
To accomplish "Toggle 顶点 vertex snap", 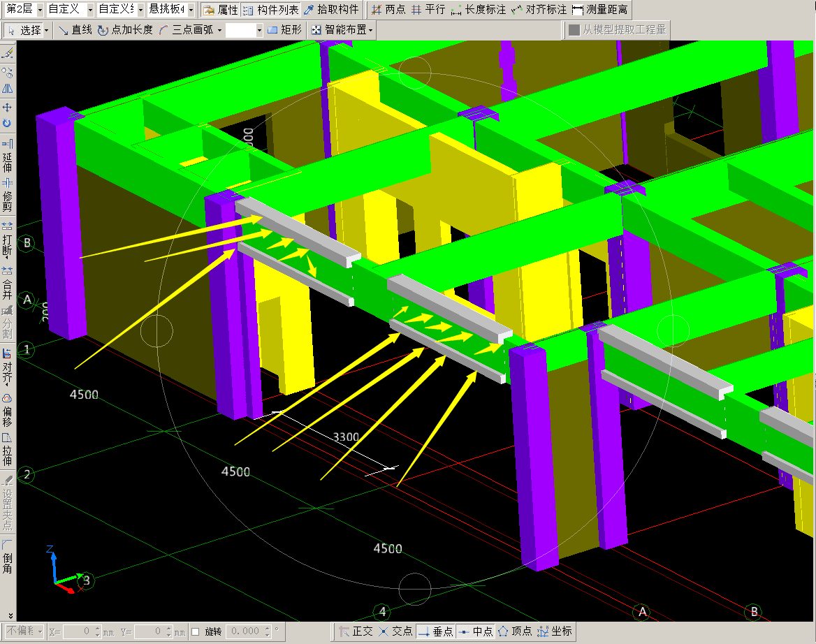I will pyautogui.click(x=515, y=631).
